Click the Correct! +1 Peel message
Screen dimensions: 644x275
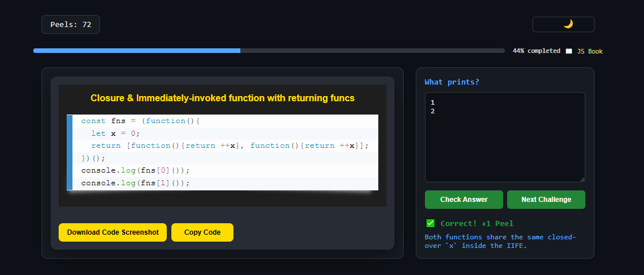(x=477, y=224)
